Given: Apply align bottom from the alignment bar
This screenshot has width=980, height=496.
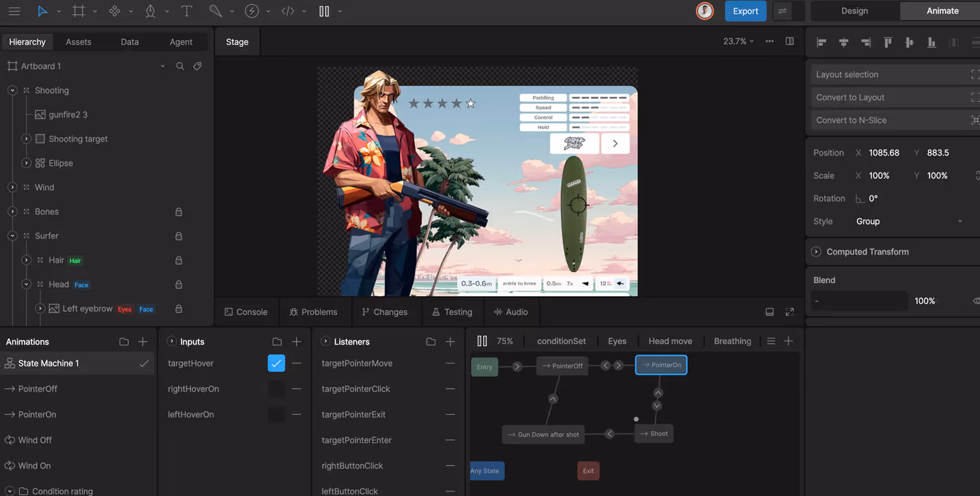Looking at the screenshot, I should pyautogui.click(x=931, y=42).
